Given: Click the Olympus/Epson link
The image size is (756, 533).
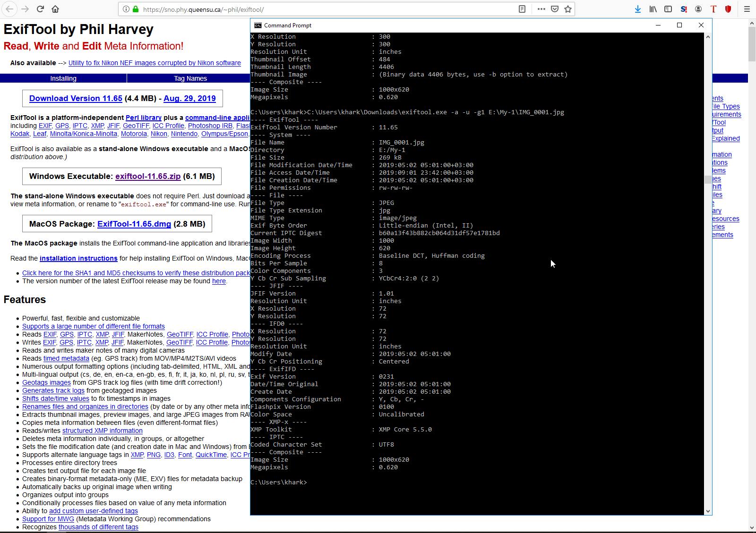Looking at the screenshot, I should coord(224,134).
